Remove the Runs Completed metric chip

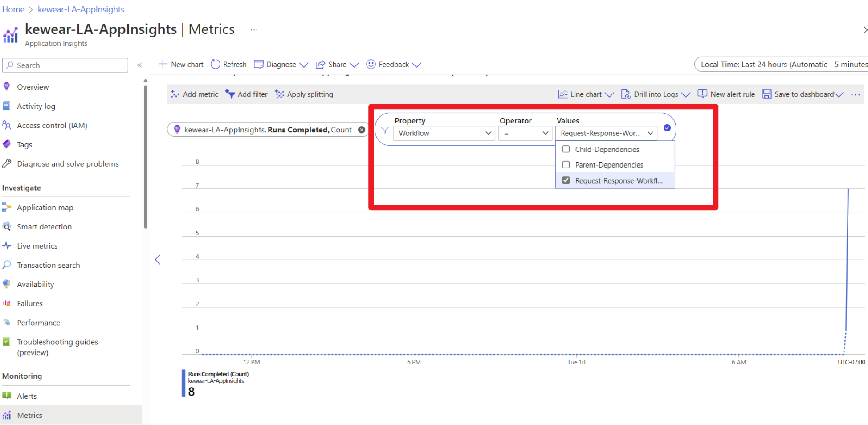[362, 130]
